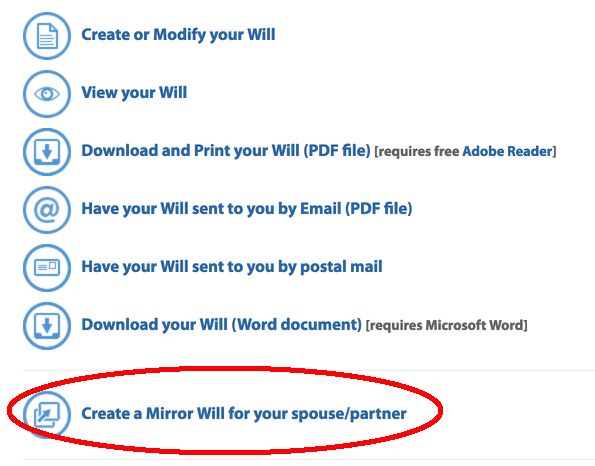
Task: Click the postal envelope icon
Action: (47, 268)
